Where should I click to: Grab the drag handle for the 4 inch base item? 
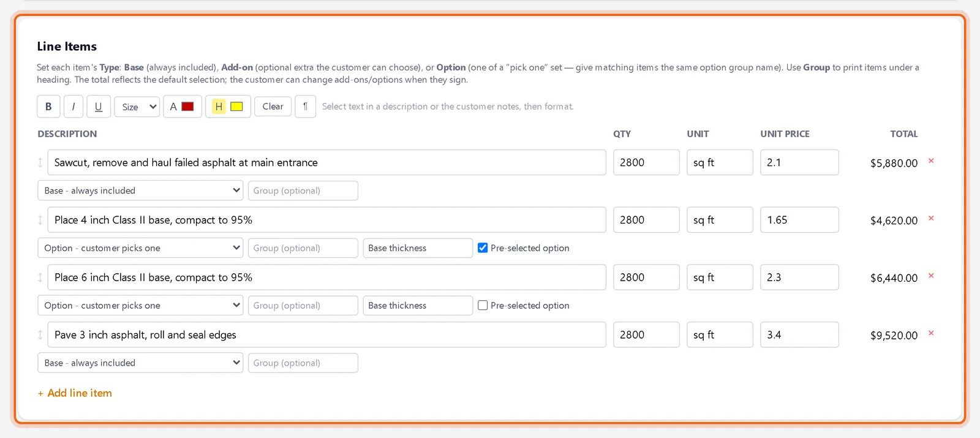pos(40,220)
